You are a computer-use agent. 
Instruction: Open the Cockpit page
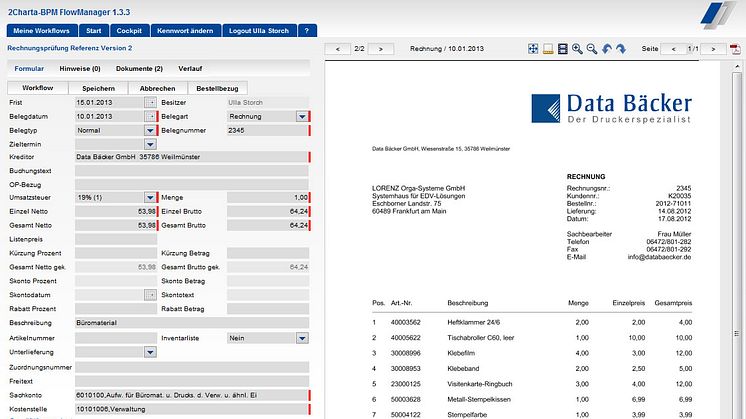click(x=129, y=30)
